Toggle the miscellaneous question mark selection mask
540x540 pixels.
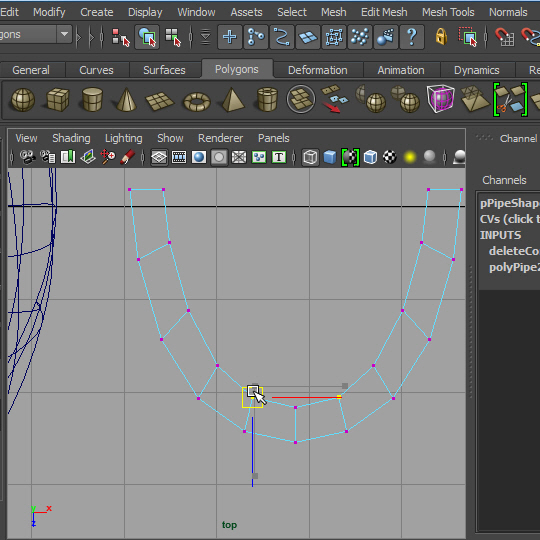412,37
